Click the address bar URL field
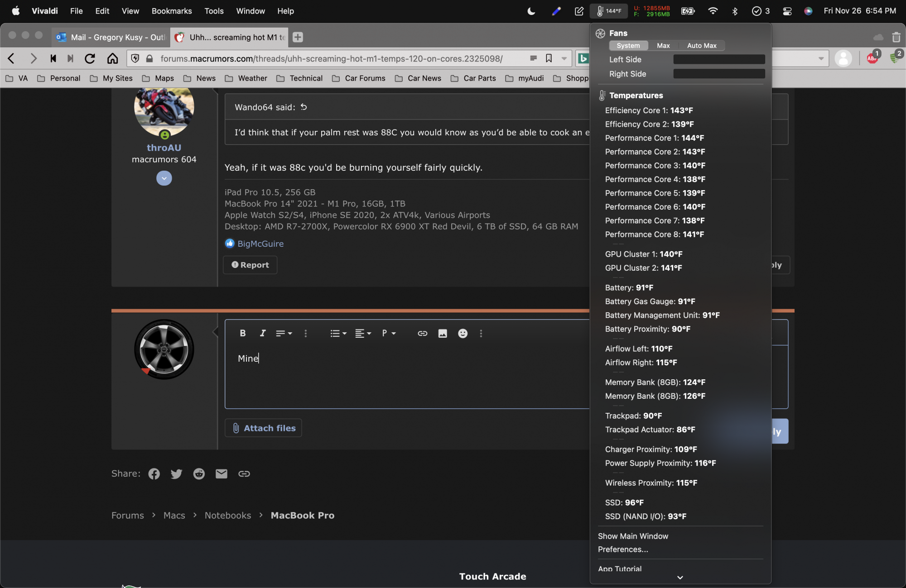 point(332,58)
